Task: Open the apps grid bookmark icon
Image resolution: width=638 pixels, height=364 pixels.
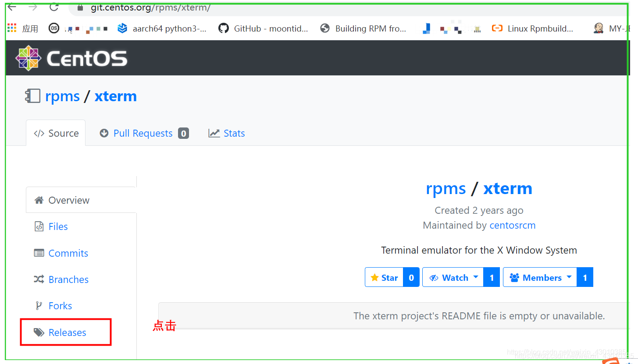Action: 12,28
